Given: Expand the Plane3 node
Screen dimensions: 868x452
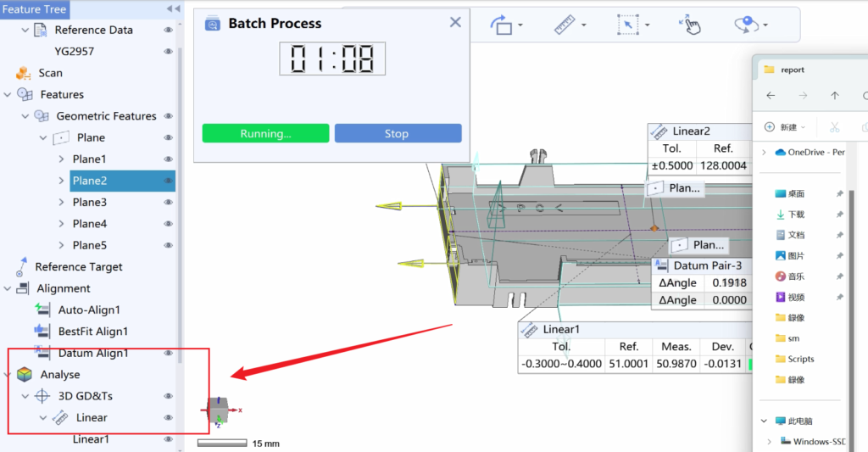Looking at the screenshot, I should click(61, 202).
